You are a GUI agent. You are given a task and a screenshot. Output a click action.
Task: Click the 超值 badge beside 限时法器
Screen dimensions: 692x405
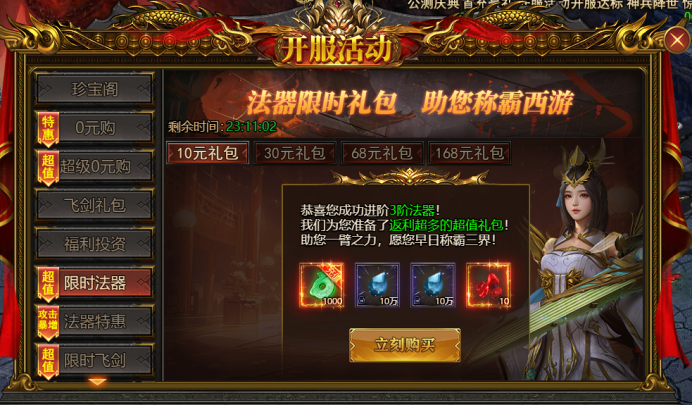[48, 284]
